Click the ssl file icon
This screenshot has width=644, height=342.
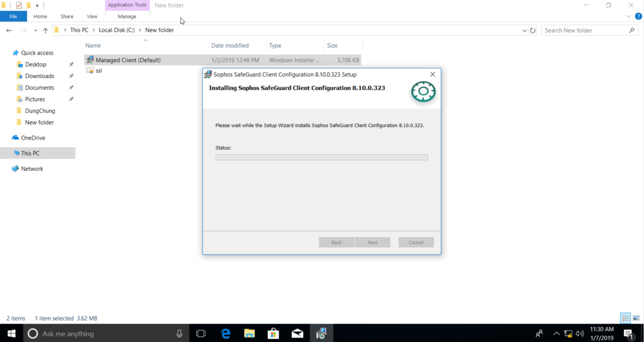pos(90,70)
